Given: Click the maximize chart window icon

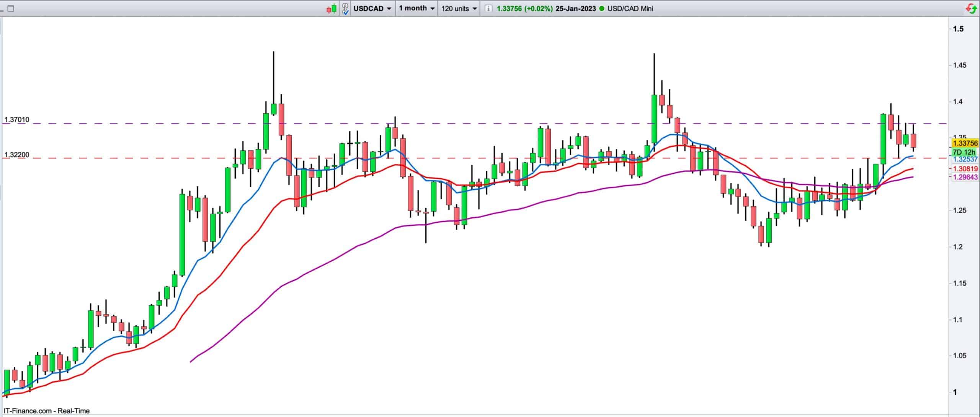Looking at the screenshot, I should pyautogui.click(x=11, y=8).
